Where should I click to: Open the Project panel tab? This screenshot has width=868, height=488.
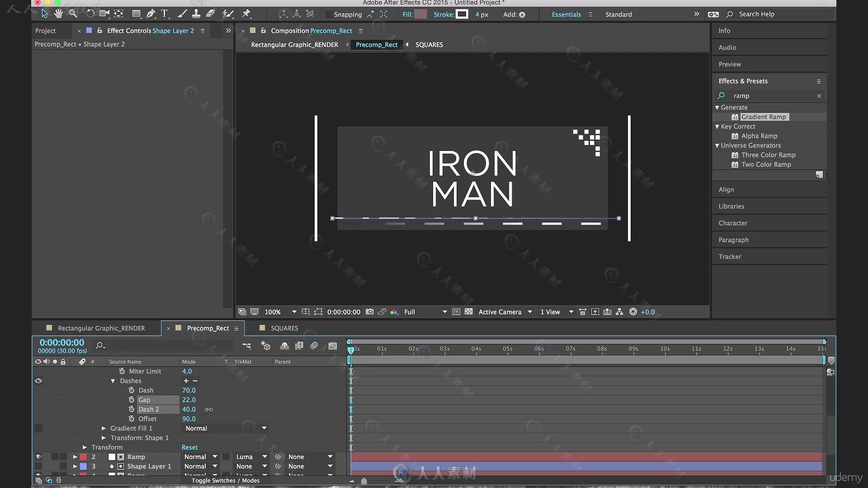point(45,31)
